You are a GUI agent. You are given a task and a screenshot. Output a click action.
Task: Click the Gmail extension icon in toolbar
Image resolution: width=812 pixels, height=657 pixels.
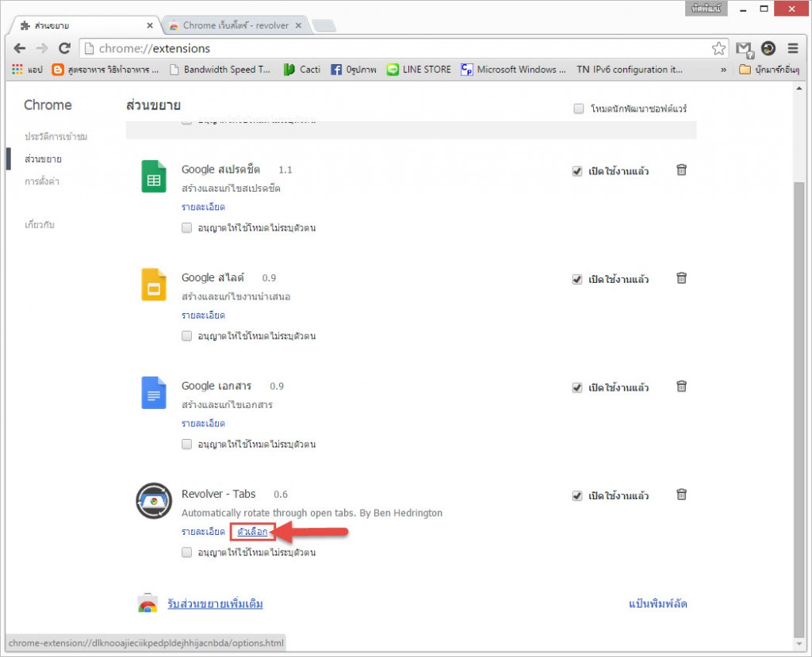coord(743,49)
